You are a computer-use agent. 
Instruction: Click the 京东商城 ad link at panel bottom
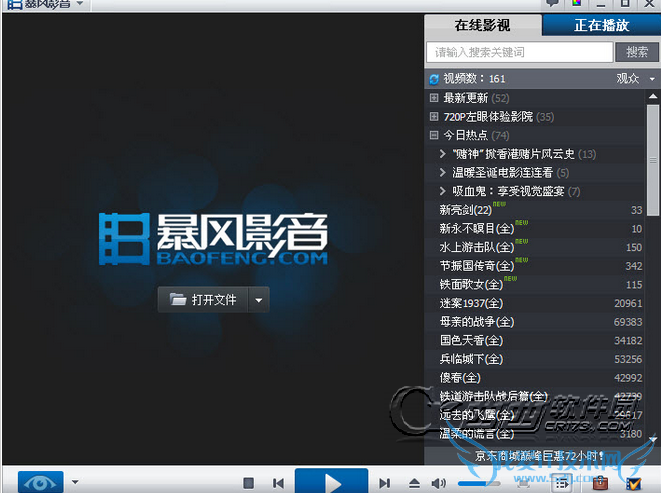click(x=540, y=456)
